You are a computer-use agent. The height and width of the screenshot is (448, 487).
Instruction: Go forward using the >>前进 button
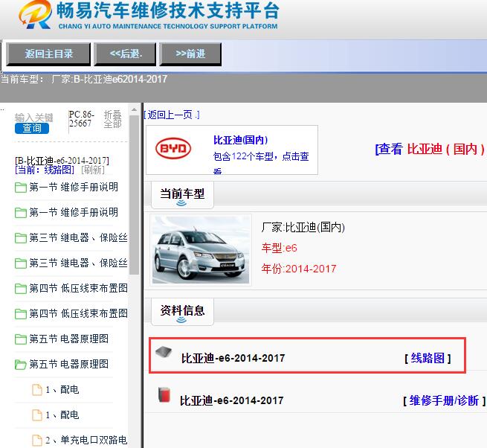point(190,54)
